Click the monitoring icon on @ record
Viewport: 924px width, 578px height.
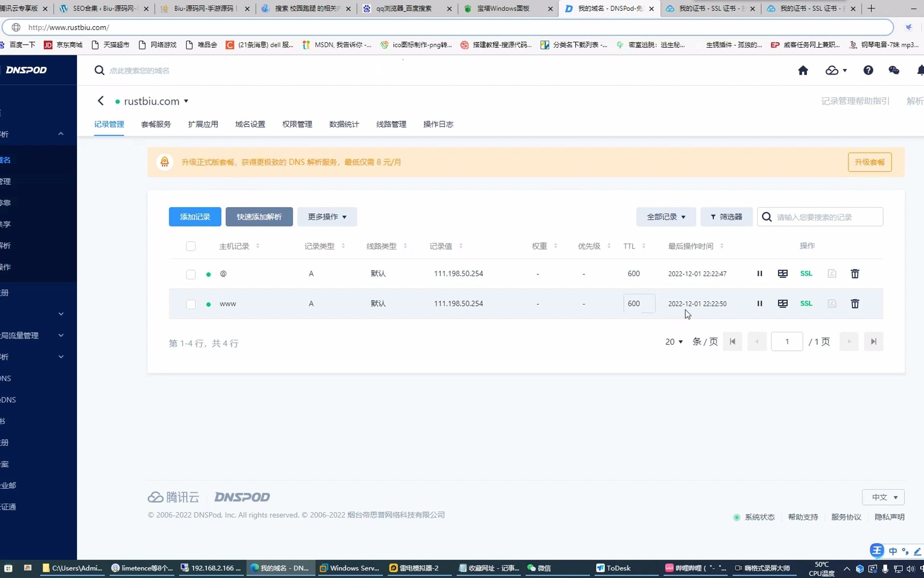click(782, 274)
